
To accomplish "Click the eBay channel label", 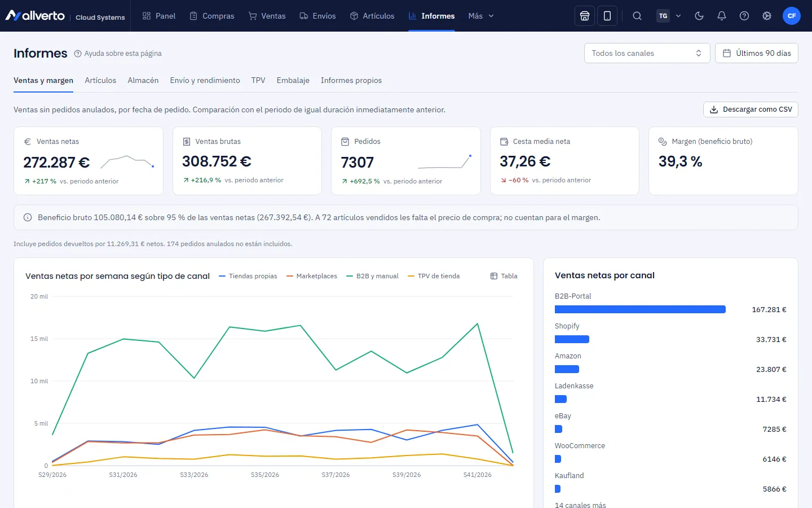I will (563, 416).
